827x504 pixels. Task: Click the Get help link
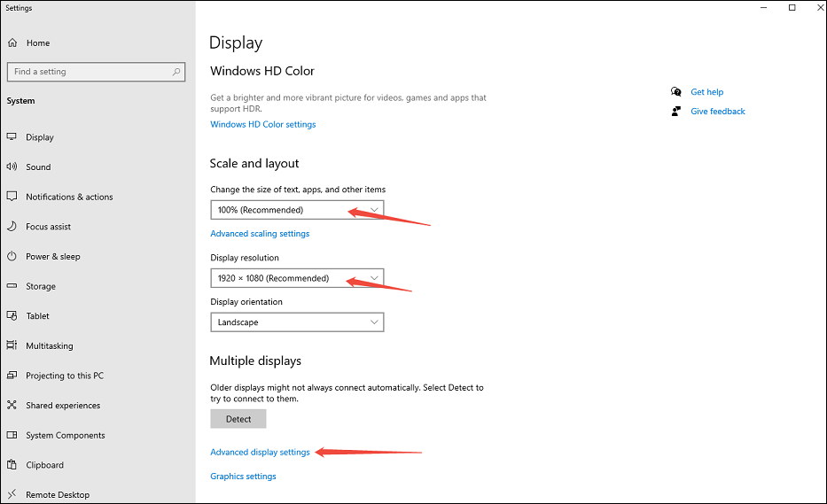[706, 92]
